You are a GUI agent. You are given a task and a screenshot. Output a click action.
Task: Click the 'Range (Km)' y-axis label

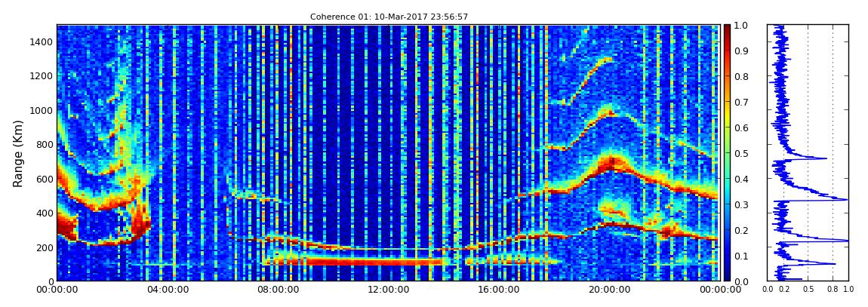[x=18, y=153]
